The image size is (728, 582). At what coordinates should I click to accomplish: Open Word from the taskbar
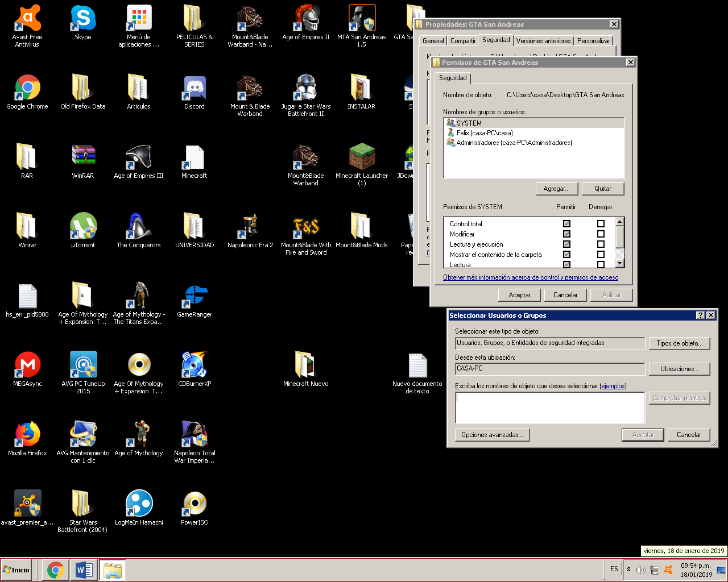84,569
